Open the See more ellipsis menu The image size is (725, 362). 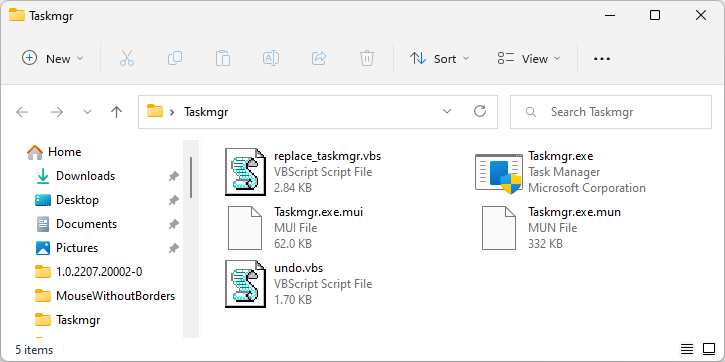click(602, 59)
